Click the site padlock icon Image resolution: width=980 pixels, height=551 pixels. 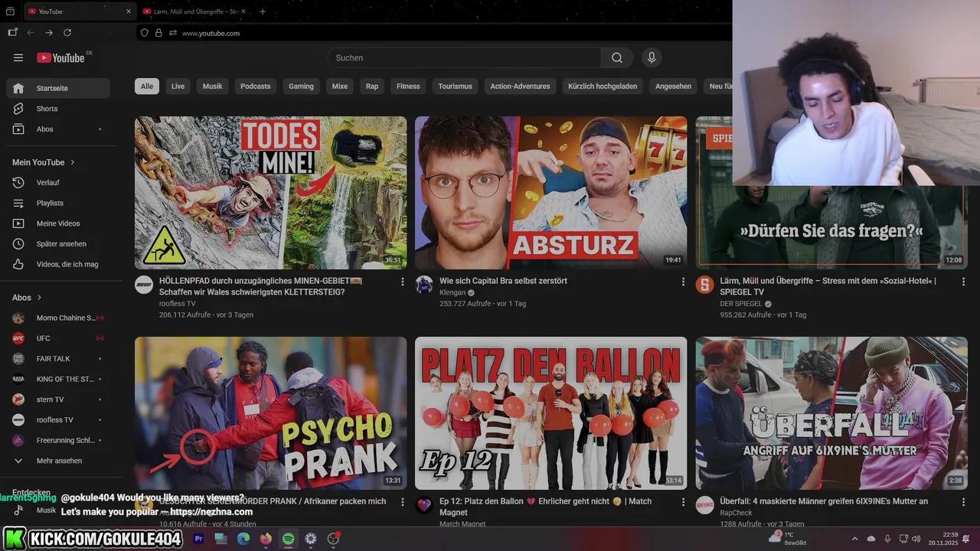(x=159, y=33)
